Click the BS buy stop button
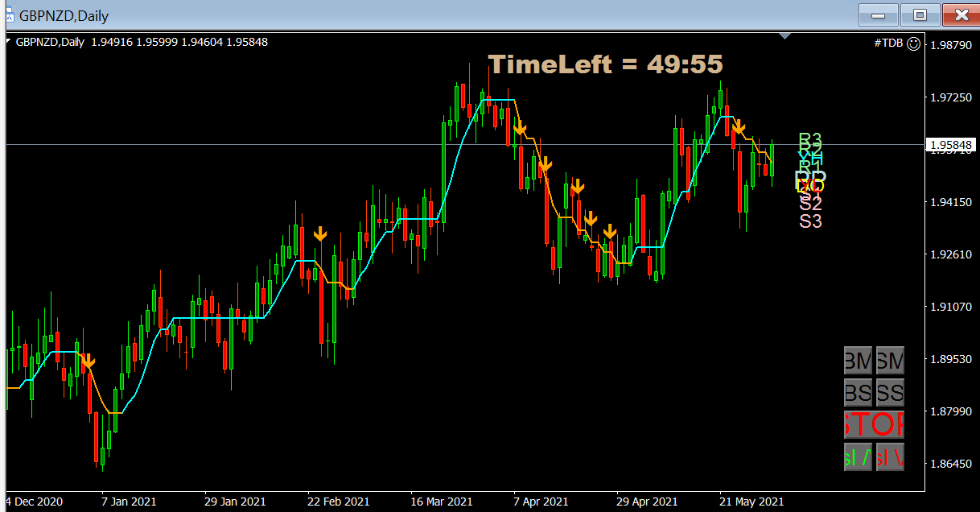Screen dimensions: 980x512 tap(856, 393)
